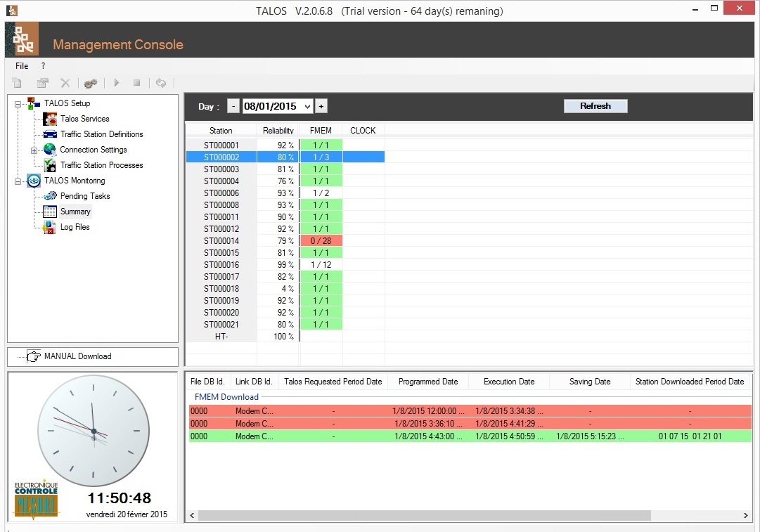Click the Execution Date column header
The height and width of the screenshot is (532, 760).
[x=509, y=382]
